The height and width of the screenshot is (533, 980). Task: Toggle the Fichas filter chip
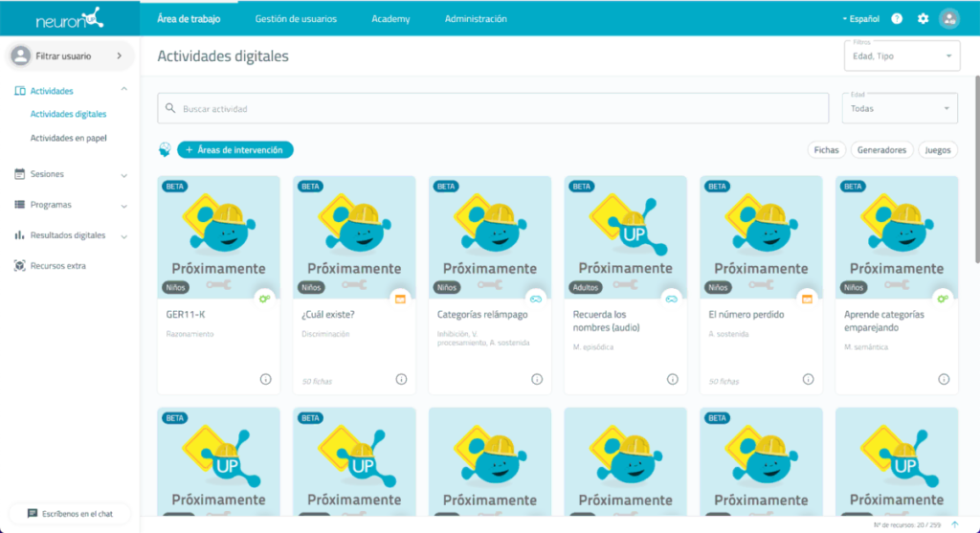[826, 150]
